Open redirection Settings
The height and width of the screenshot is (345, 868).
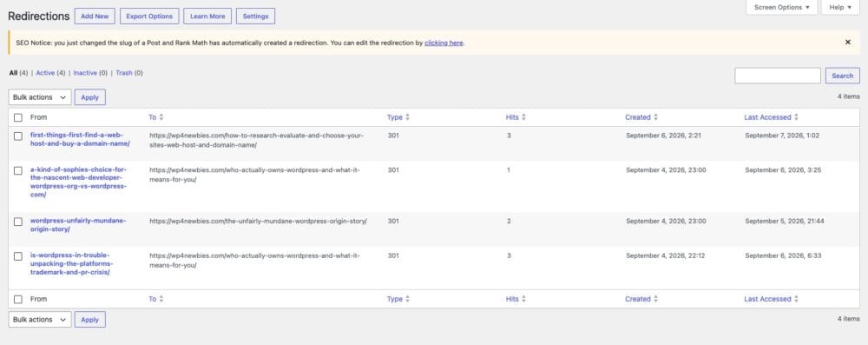[255, 17]
